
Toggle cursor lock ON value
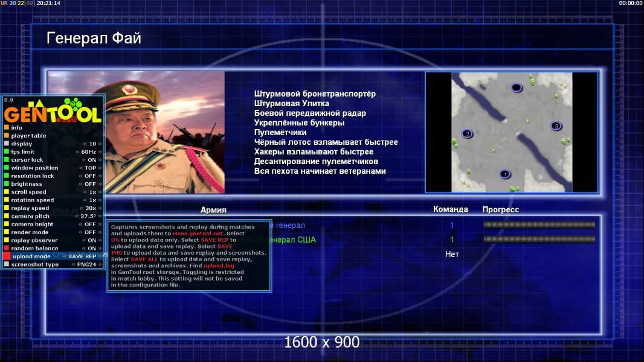click(x=92, y=160)
